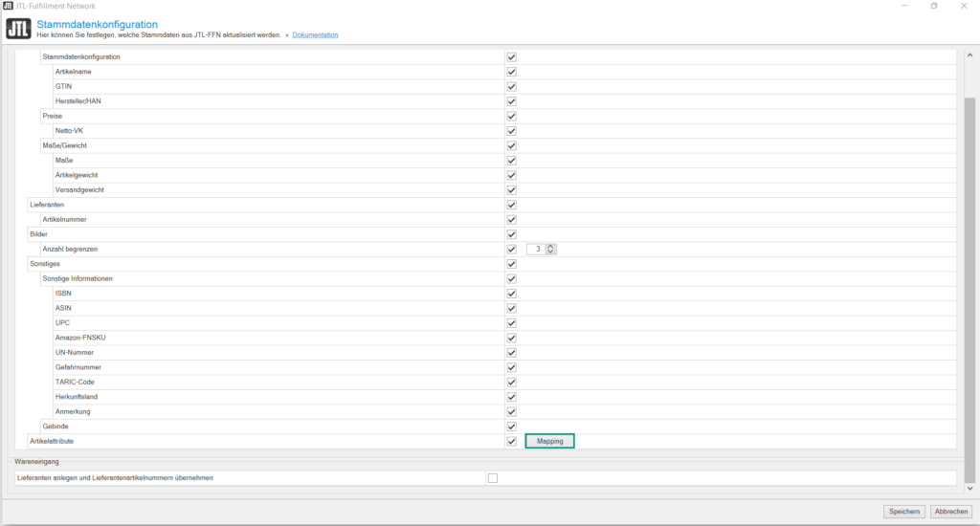Click the vertical scrollbar of the list
The width and height of the screenshot is (980, 526).
[x=969, y=287]
